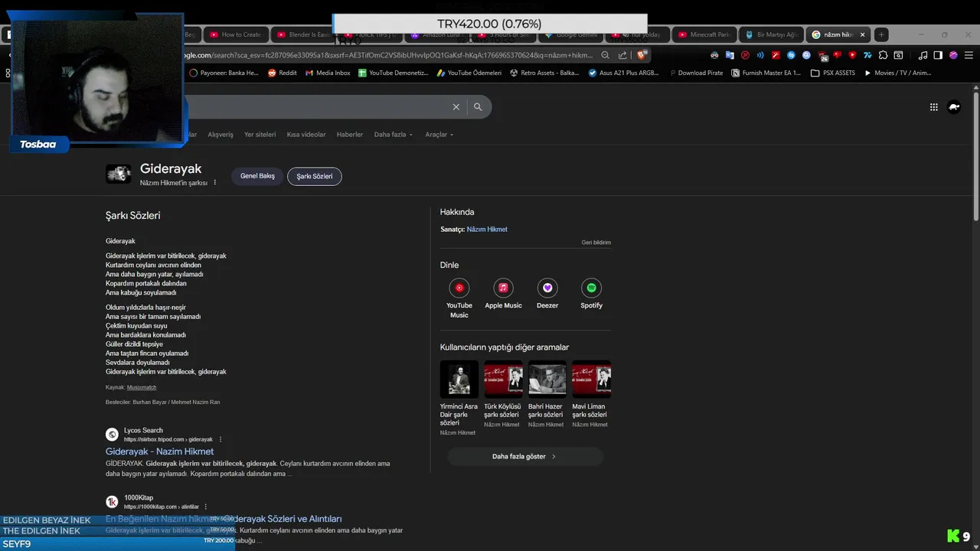Open YouTube Demonetiz... bookmark
Image resolution: width=980 pixels, height=551 pixels.
tap(394, 73)
